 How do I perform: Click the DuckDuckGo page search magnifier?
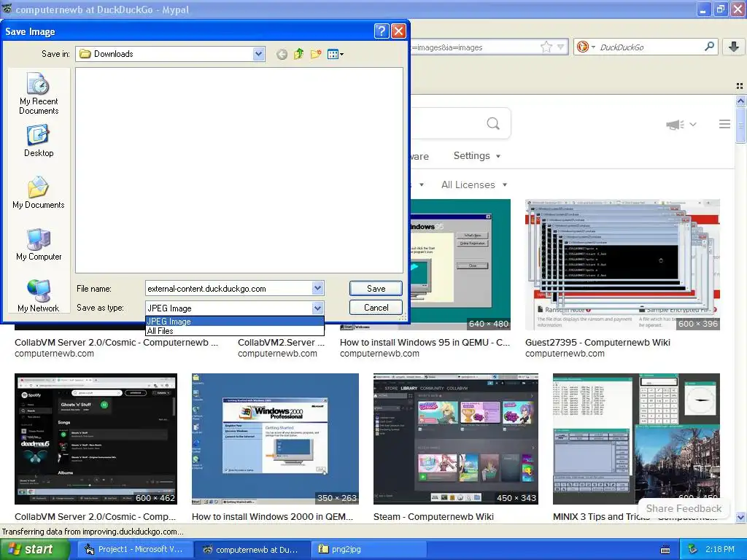tap(493, 124)
